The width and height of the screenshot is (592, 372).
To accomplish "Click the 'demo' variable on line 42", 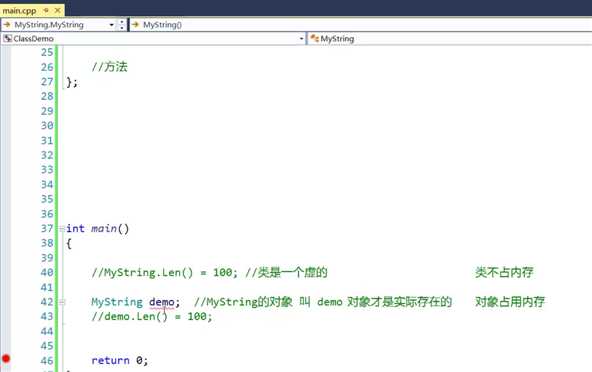I will pos(162,302).
